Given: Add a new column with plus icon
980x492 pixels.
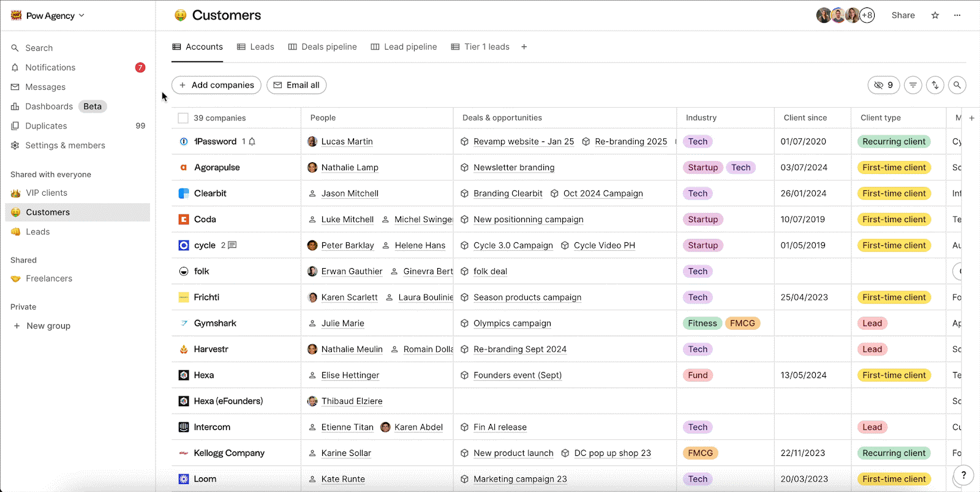Looking at the screenshot, I should 971,118.
